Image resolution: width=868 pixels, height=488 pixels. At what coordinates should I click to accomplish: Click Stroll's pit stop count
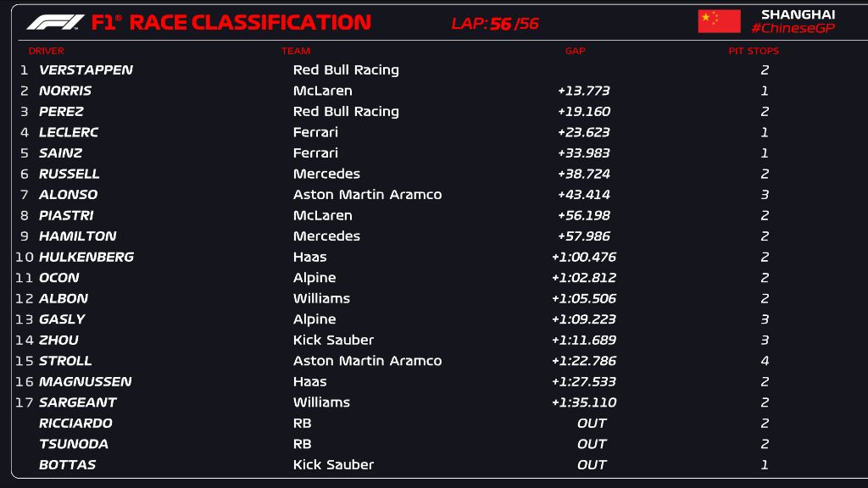point(765,361)
